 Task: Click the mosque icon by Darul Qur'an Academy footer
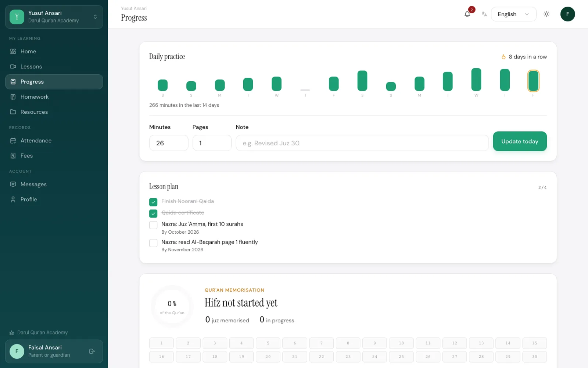coord(12,333)
